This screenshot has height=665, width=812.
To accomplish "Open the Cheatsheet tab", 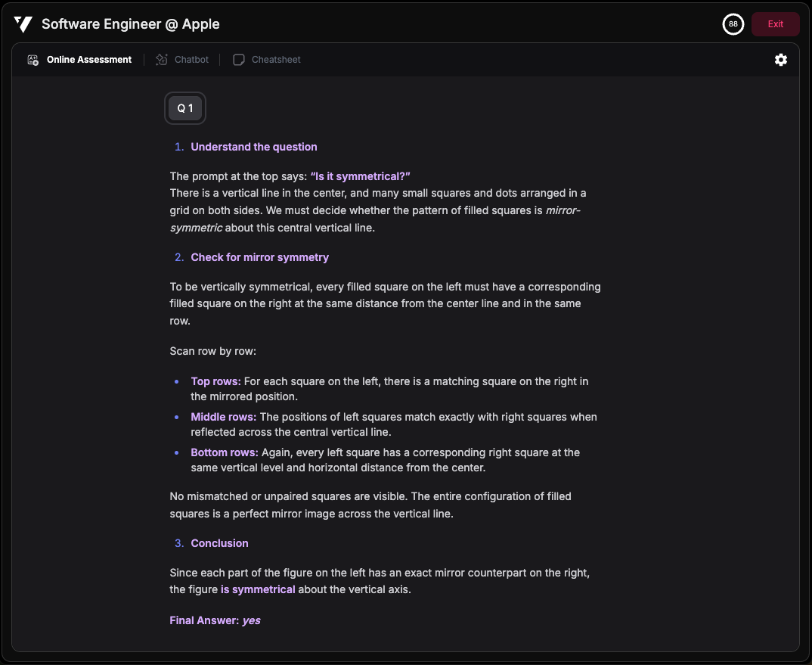I will click(x=276, y=60).
